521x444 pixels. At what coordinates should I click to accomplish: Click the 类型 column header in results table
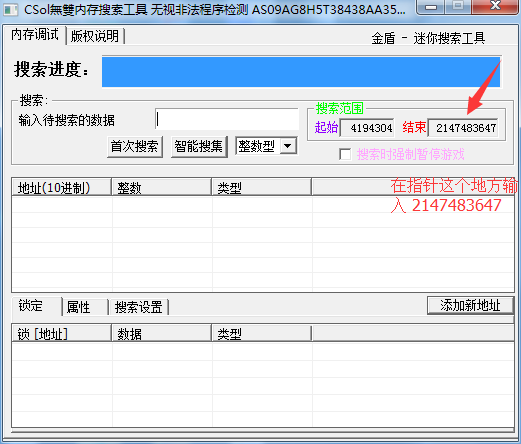(262, 188)
